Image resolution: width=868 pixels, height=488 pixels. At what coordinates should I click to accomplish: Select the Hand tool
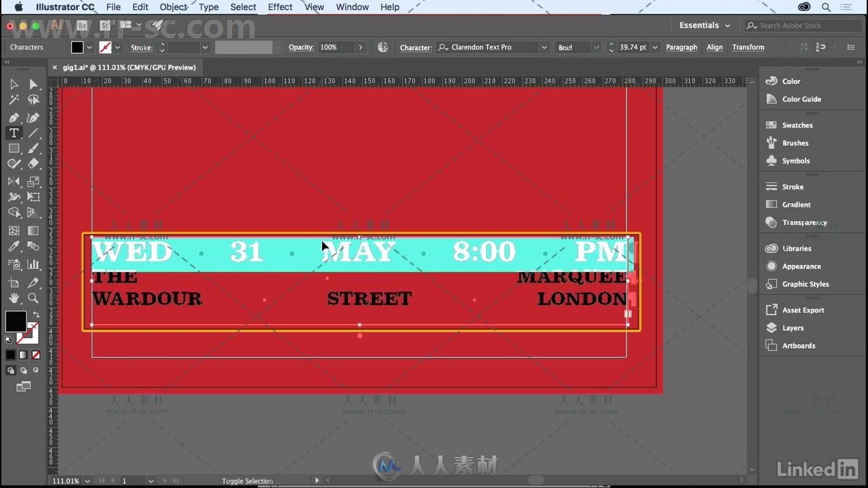pyautogui.click(x=14, y=298)
